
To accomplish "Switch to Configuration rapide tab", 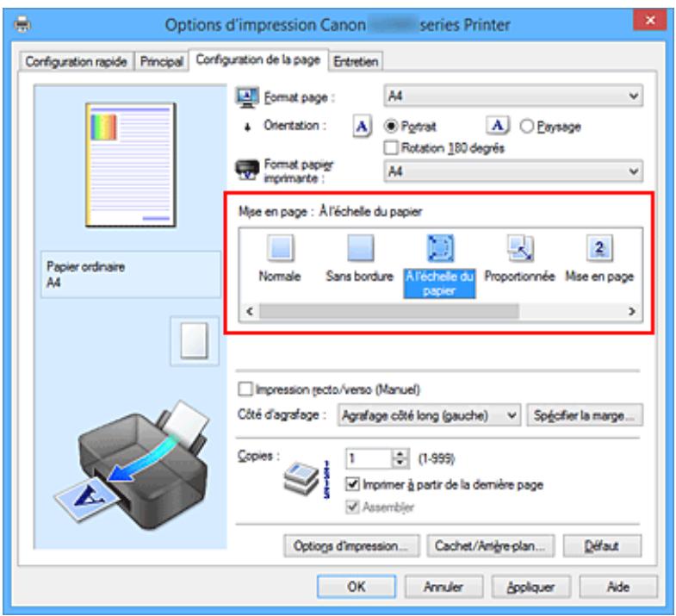I will (76, 61).
